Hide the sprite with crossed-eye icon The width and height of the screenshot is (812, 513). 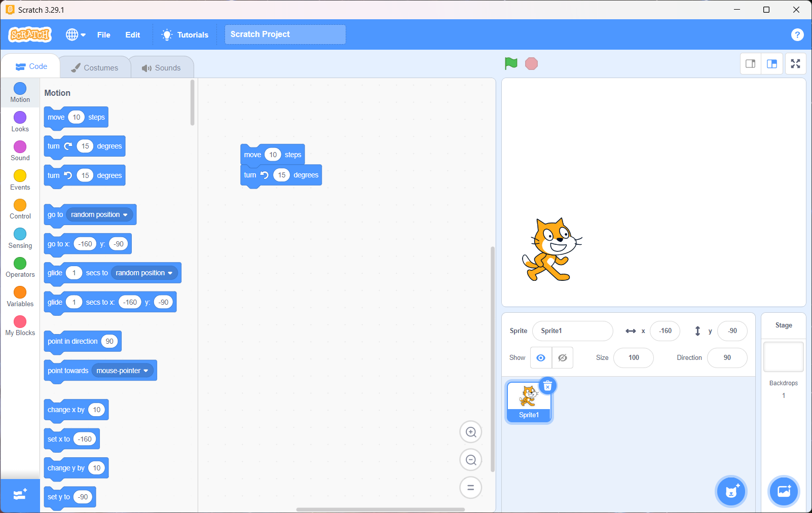[x=563, y=358]
